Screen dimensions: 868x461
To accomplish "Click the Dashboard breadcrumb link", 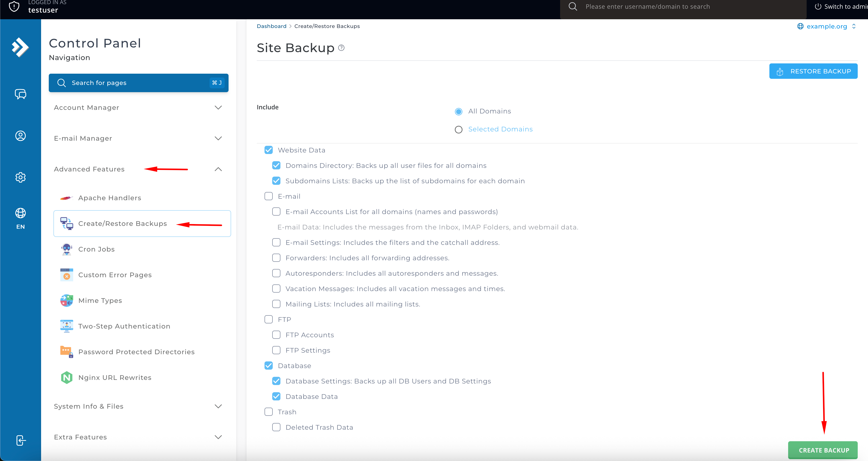I will [x=271, y=26].
